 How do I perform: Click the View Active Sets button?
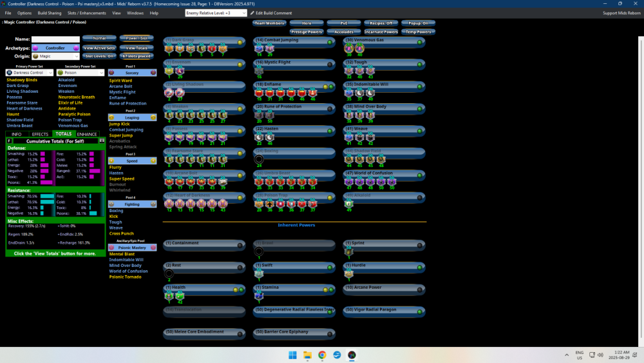100,48
